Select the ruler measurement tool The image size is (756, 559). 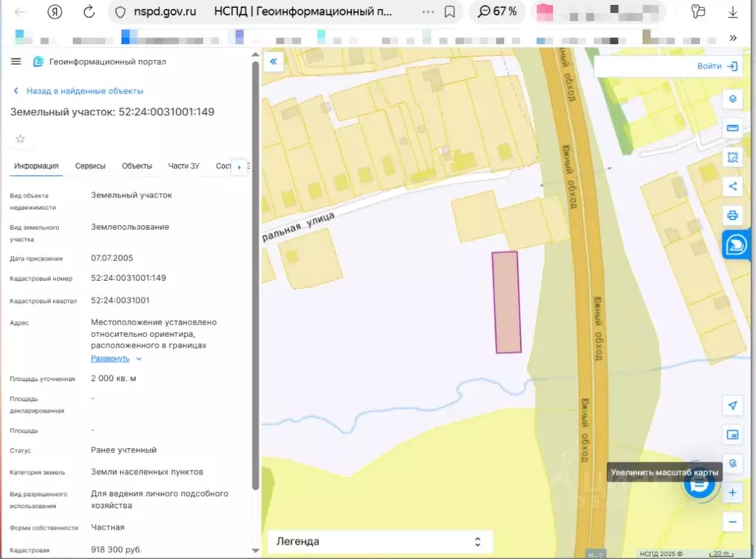732,128
